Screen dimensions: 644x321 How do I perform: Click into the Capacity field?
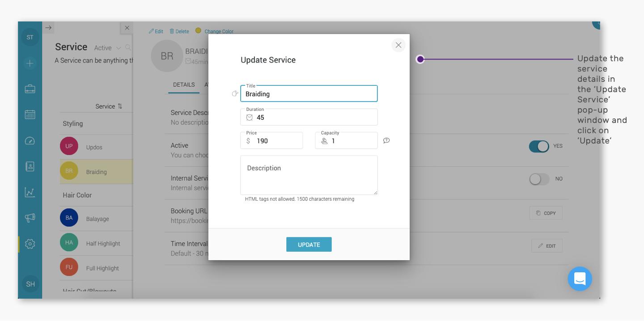coord(346,141)
